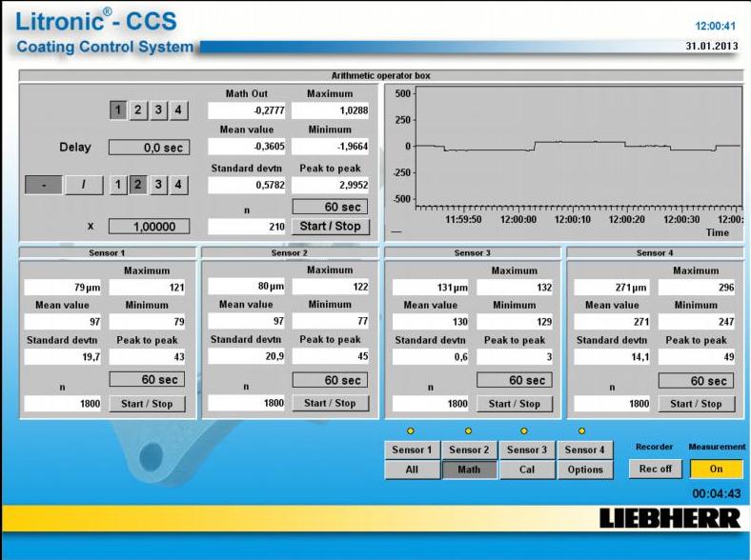The width and height of the screenshot is (751, 560).
Task: Click the Math n value 210
Action: [x=247, y=227]
